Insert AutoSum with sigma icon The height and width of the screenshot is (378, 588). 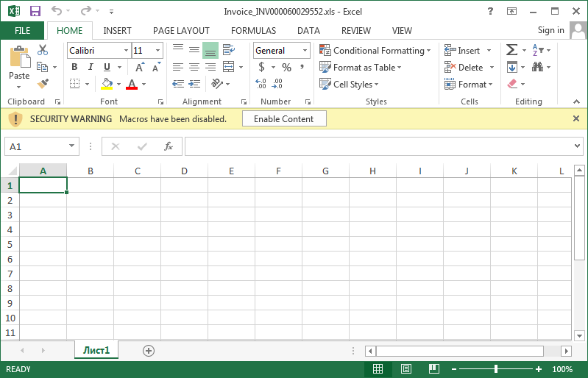[x=512, y=50]
